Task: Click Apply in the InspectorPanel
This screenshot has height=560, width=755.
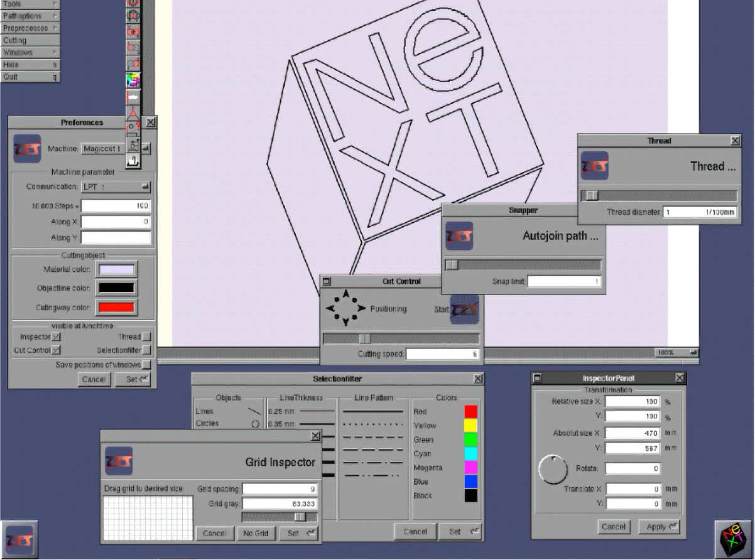Action: [x=659, y=527]
